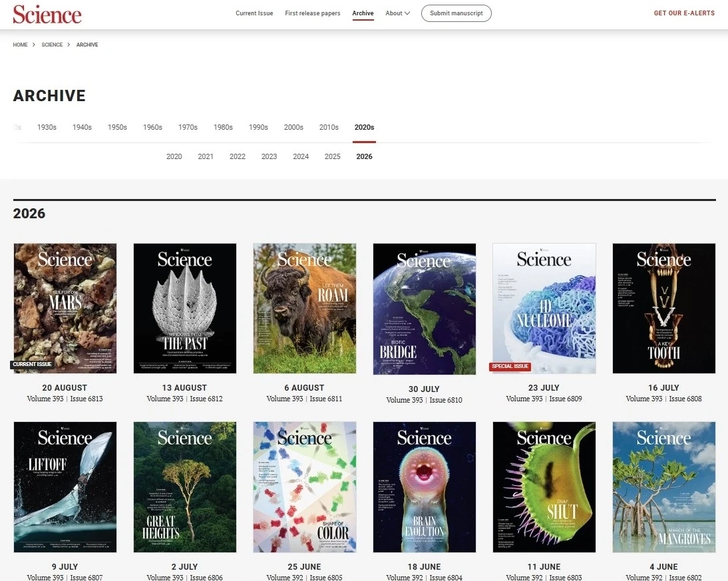This screenshot has width=728, height=581.
Task: Choose year 2025
Action: 333,156
